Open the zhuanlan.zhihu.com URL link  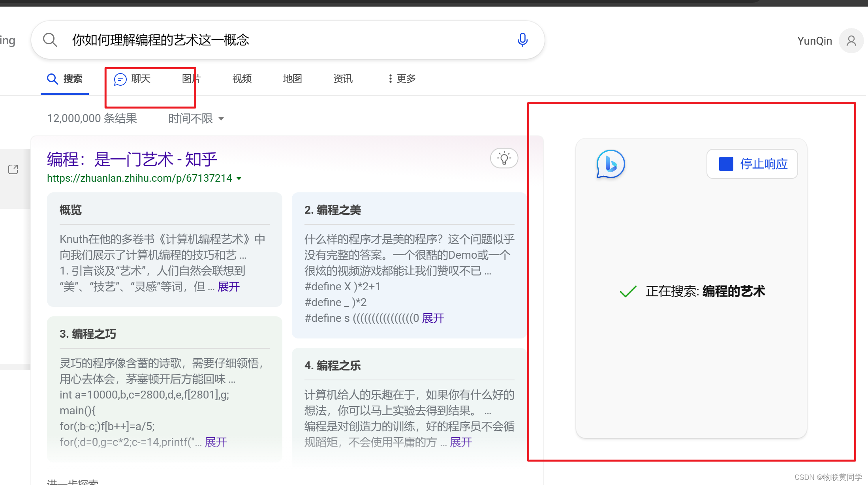[x=139, y=178]
